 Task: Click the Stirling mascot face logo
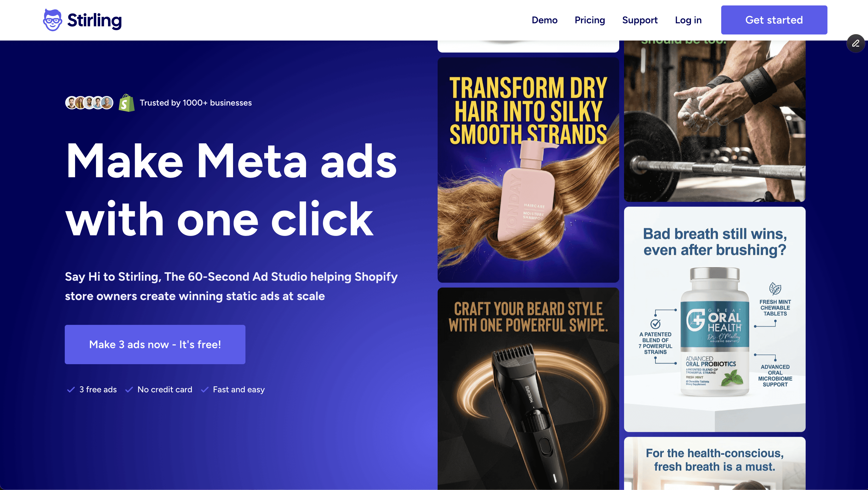(53, 20)
